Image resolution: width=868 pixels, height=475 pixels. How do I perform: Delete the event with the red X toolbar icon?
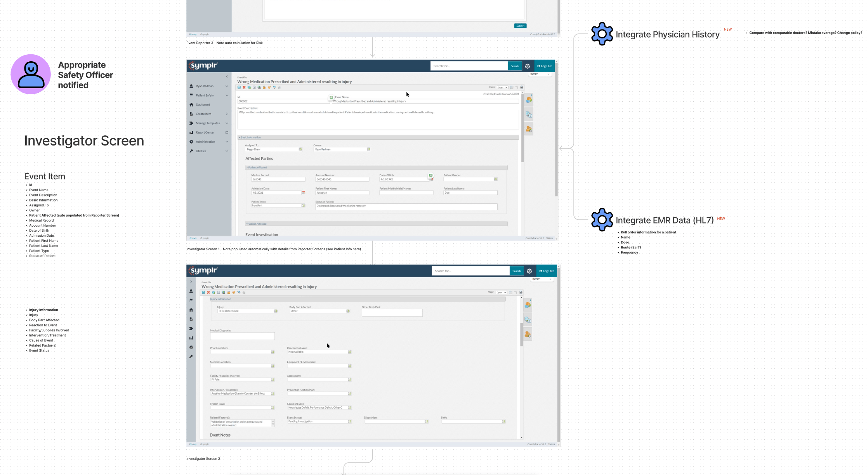pos(244,87)
